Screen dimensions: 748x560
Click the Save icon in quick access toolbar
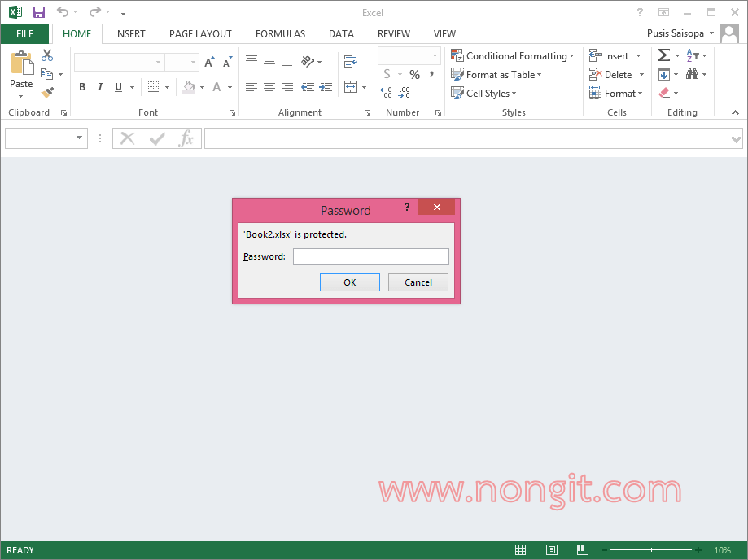38,12
